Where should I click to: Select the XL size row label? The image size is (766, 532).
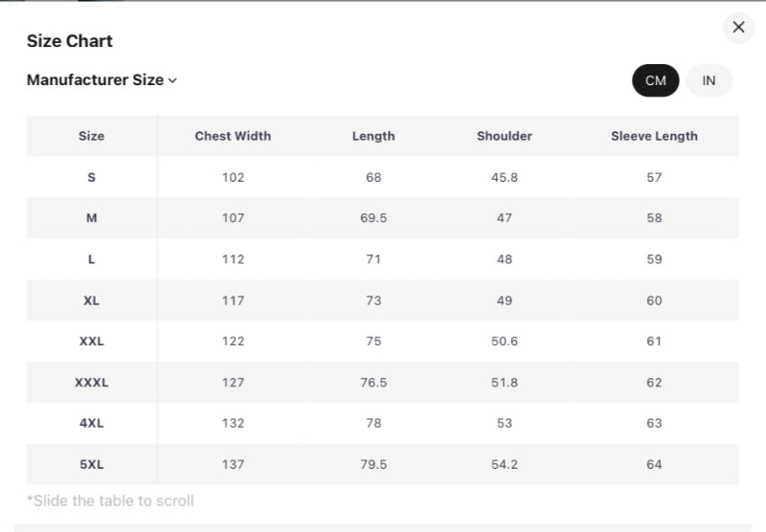[x=92, y=300]
